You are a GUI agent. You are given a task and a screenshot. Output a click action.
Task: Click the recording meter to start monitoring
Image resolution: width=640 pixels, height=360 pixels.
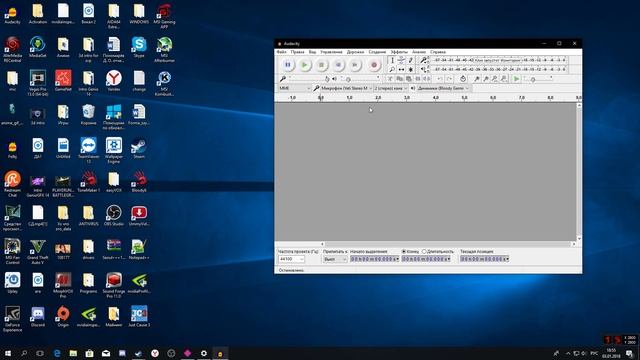[x=499, y=60]
